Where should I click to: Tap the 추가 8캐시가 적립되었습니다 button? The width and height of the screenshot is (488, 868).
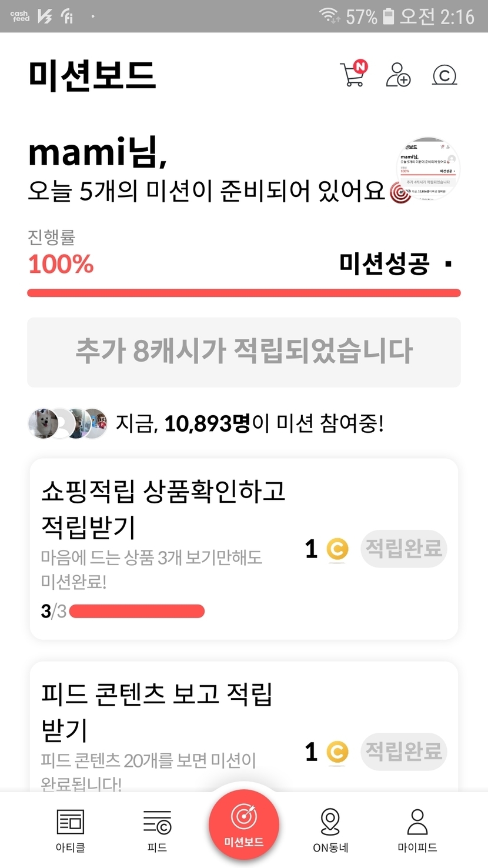[243, 352]
